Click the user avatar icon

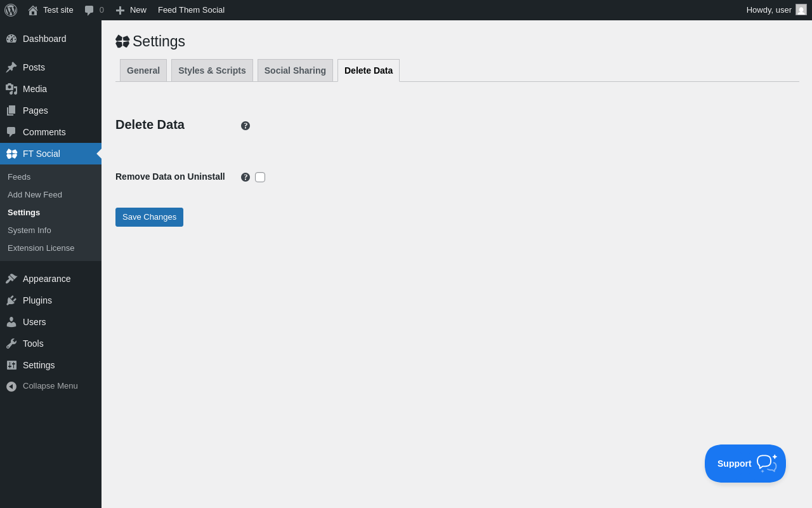tap(801, 10)
